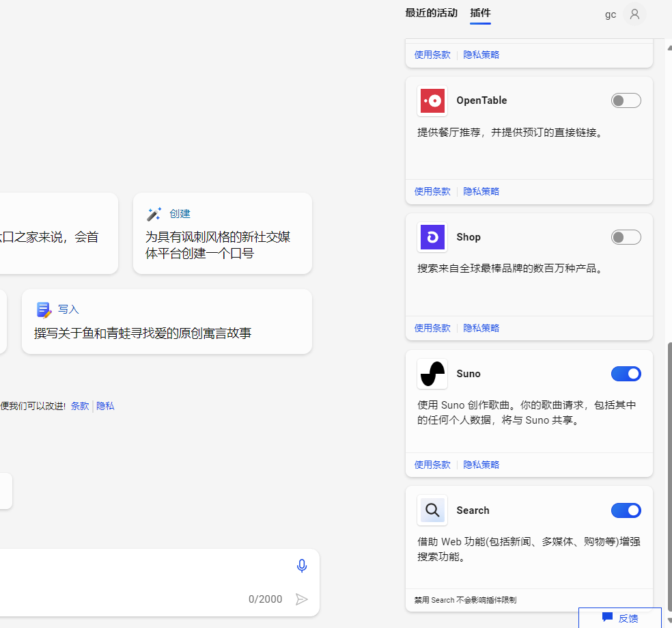Click the send message arrow icon
The image size is (672, 628).
301,599
